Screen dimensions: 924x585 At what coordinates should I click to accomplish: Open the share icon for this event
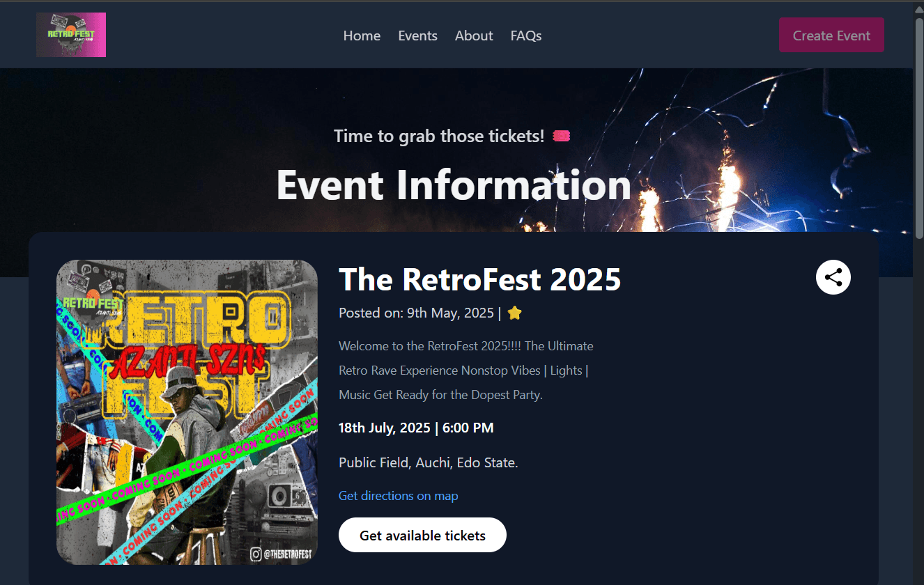[x=833, y=277]
